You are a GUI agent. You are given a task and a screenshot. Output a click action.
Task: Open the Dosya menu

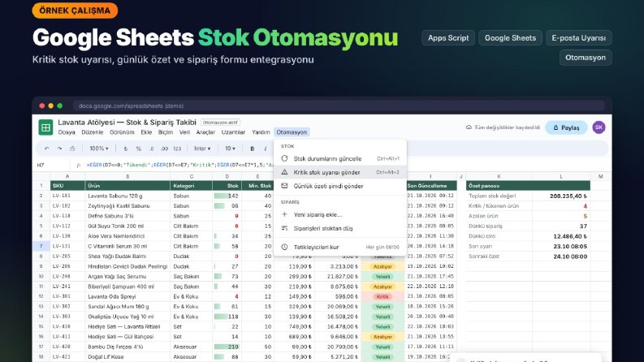(67, 132)
